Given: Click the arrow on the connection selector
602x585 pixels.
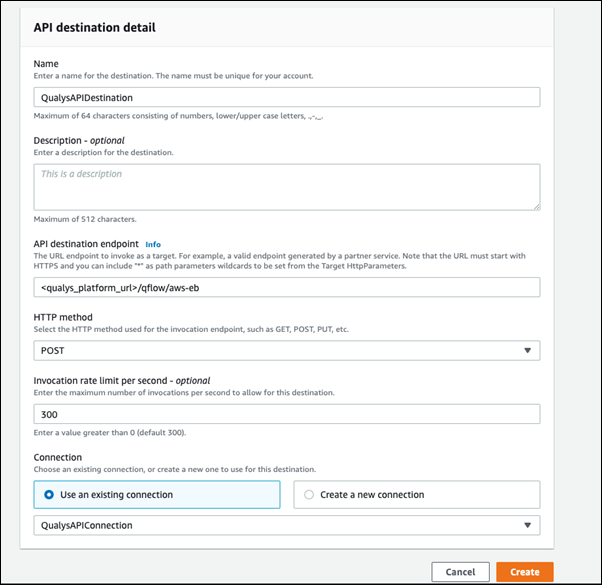Looking at the screenshot, I should click(x=527, y=526).
